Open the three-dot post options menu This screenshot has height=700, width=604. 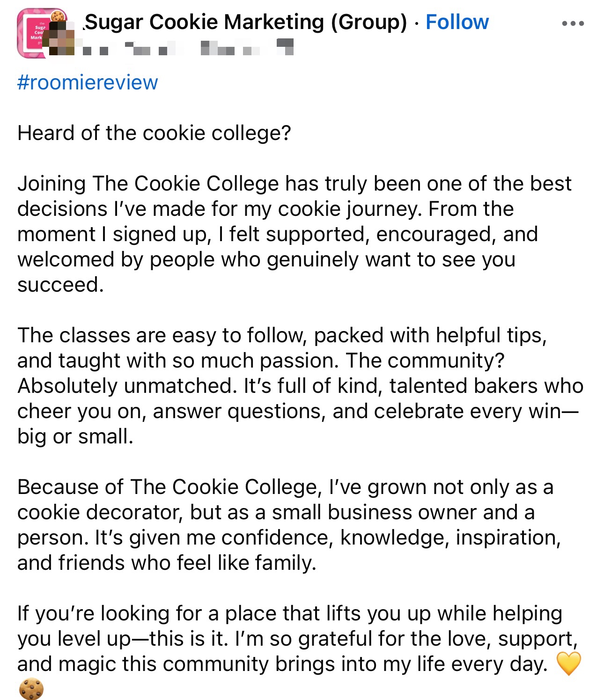[573, 23]
